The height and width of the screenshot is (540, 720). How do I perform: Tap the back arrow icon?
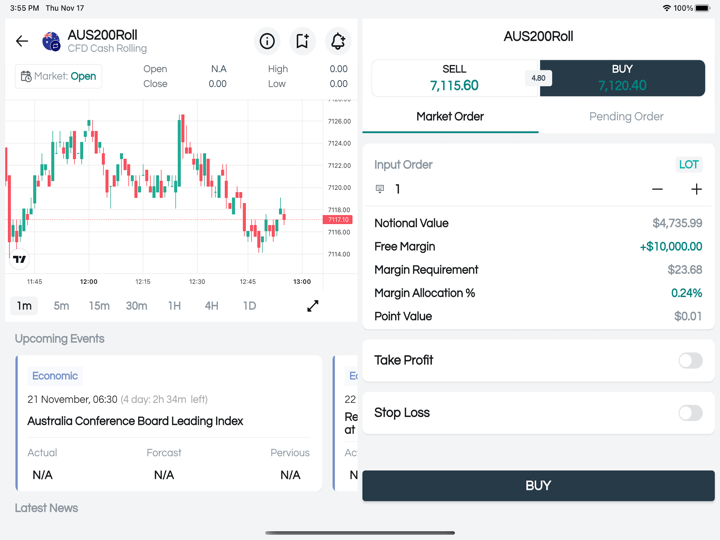[x=22, y=41]
